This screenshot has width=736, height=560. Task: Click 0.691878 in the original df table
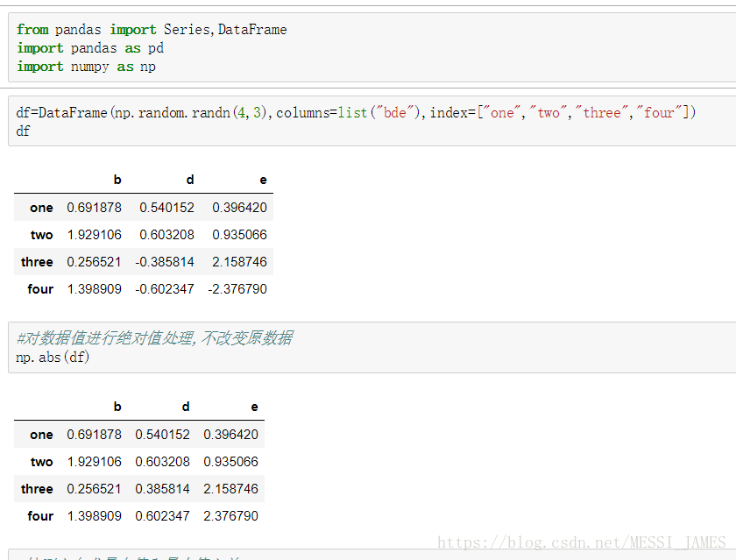coord(94,208)
